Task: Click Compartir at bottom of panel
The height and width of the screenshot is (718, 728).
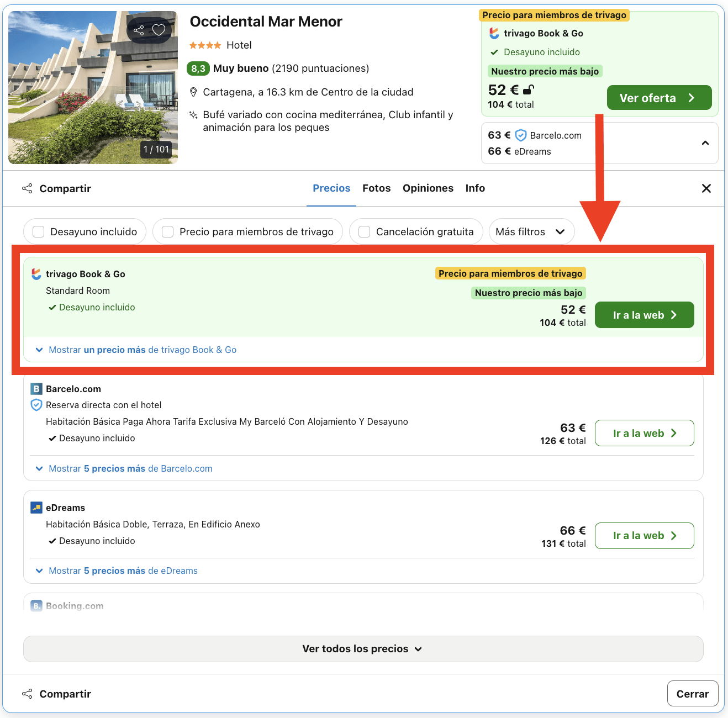Action: point(56,694)
